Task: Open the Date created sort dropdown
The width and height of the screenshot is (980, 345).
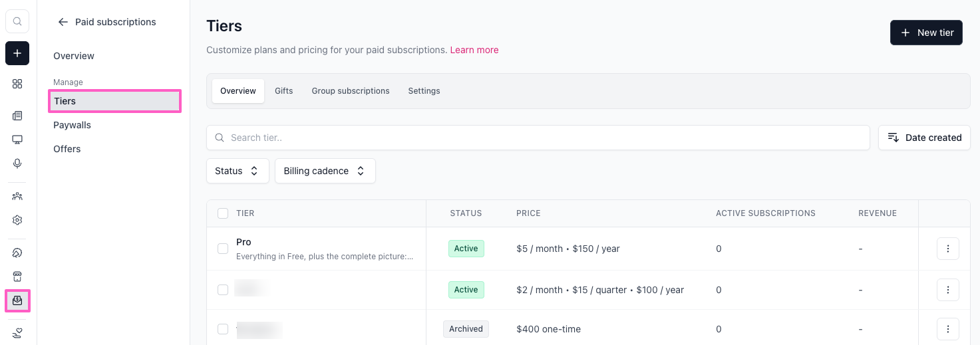Action: (x=924, y=138)
